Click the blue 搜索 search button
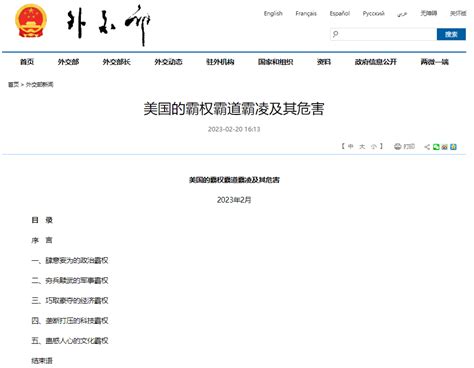The image size is (474, 368). click(451, 34)
